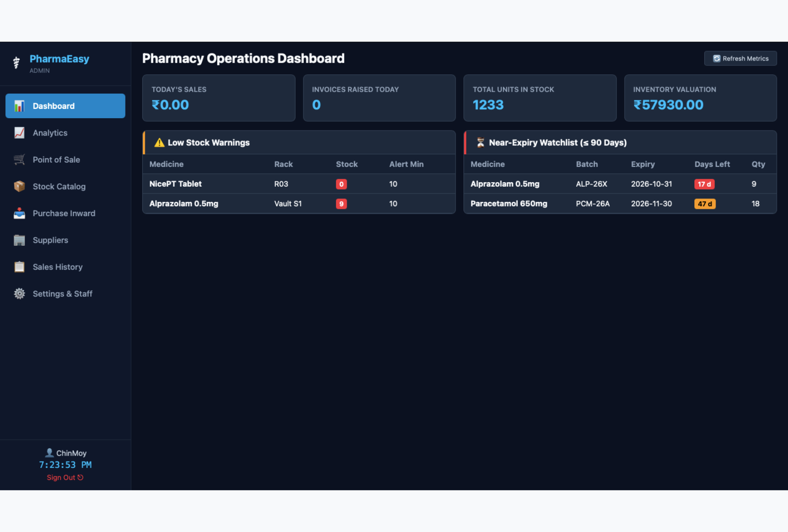
Task: Click Alprazolam 0.5mg in the Near-Expiry Watchlist
Action: [505, 184]
